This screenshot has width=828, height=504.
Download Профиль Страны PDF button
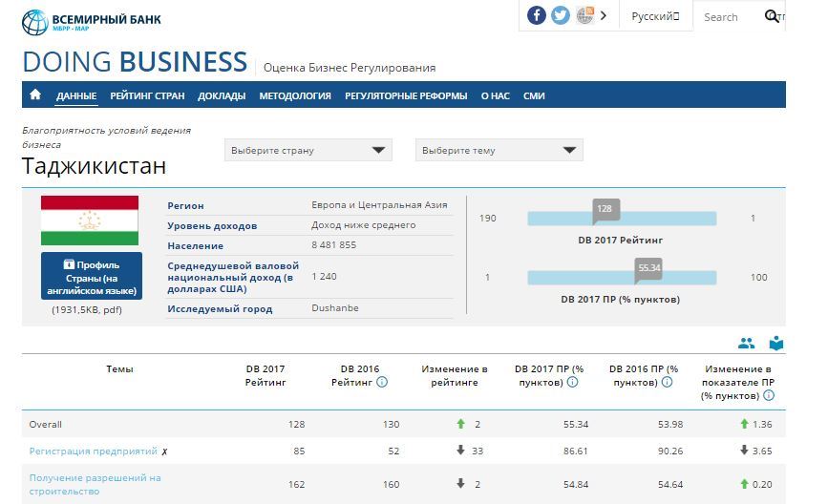pos(92,277)
